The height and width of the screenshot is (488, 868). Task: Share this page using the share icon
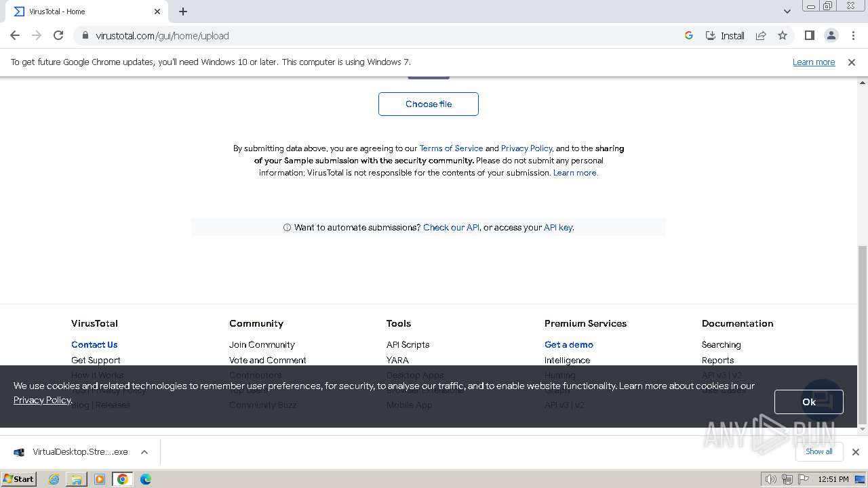point(761,35)
